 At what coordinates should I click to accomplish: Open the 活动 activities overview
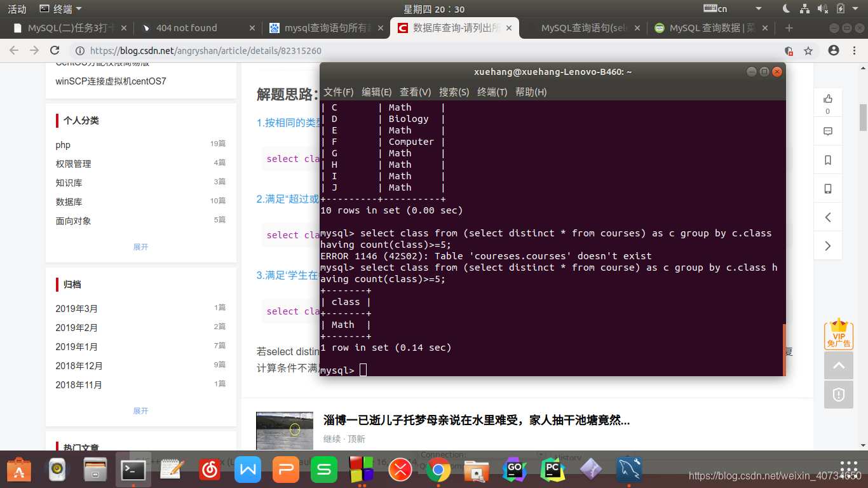click(17, 9)
